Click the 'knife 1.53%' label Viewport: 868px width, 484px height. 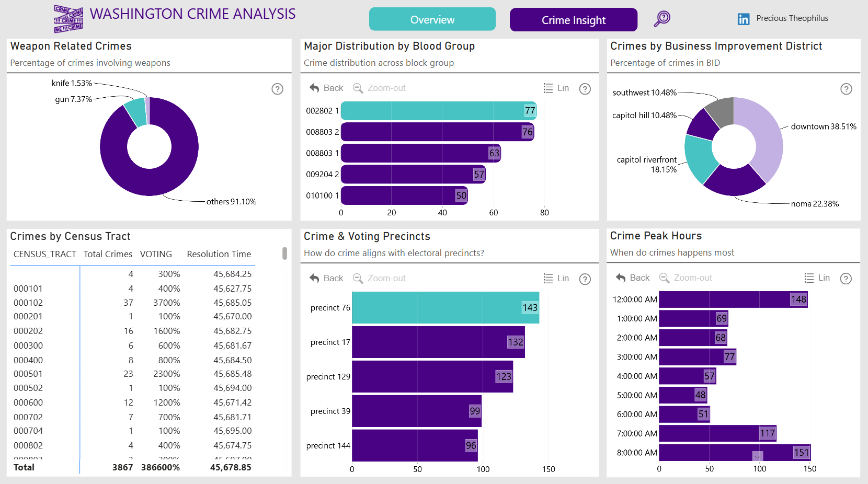[x=72, y=83]
